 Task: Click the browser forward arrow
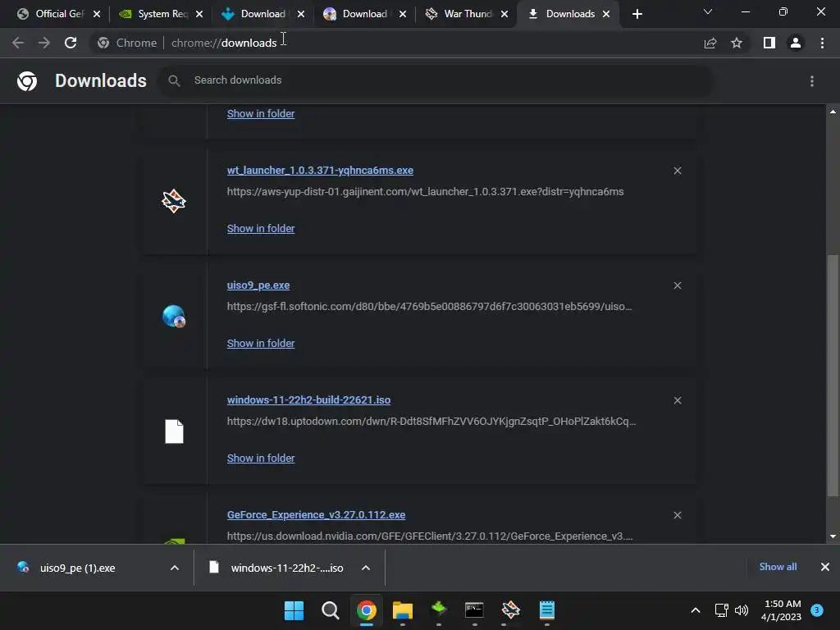pyautogui.click(x=44, y=43)
